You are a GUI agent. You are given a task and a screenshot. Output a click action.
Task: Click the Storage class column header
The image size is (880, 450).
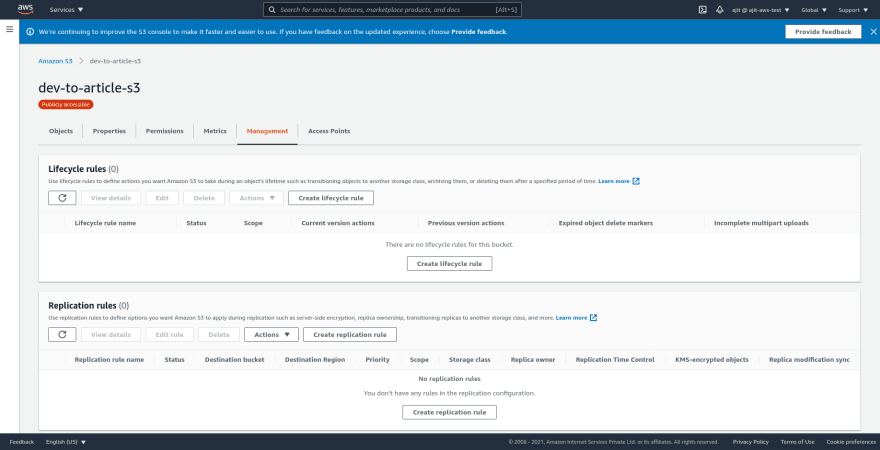470,360
